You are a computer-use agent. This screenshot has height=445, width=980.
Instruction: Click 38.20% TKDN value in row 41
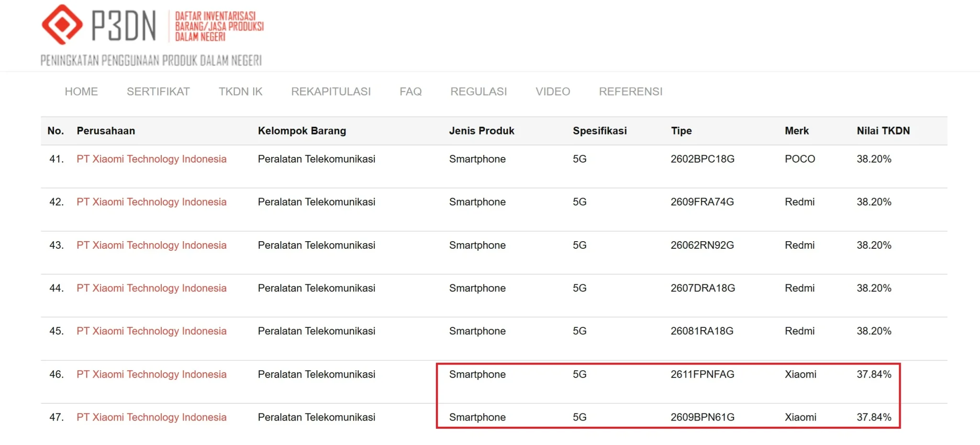tap(874, 159)
